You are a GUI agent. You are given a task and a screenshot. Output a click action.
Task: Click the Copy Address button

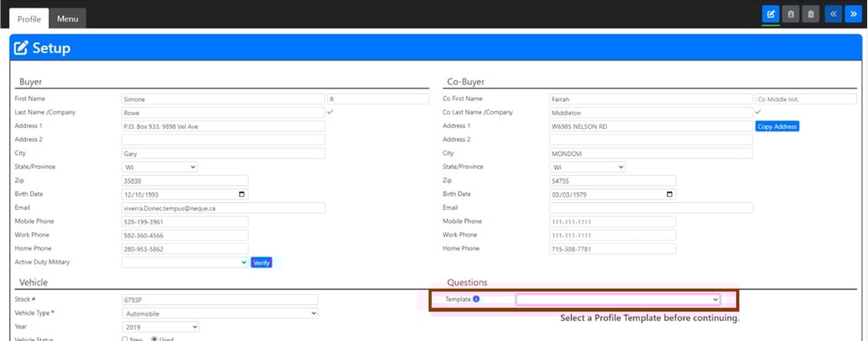776,126
